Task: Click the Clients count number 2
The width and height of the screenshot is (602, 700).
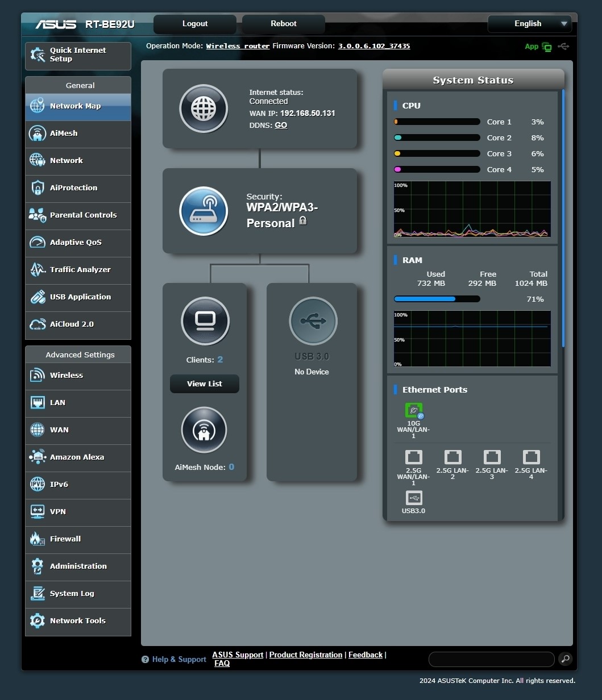Action: [220, 360]
